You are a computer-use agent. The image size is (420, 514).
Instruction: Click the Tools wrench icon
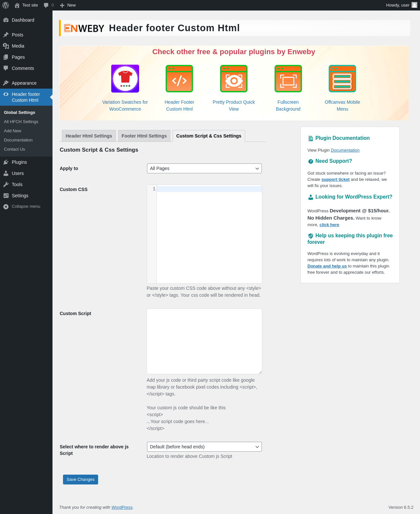click(6, 184)
